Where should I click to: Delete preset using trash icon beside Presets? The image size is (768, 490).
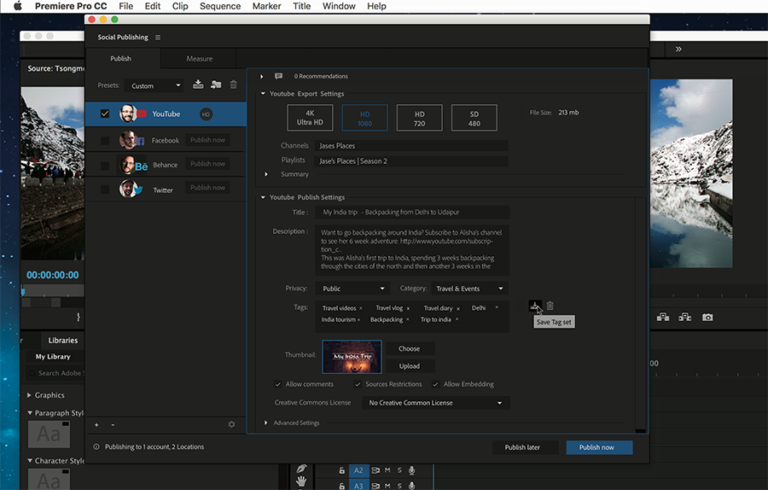coord(234,84)
